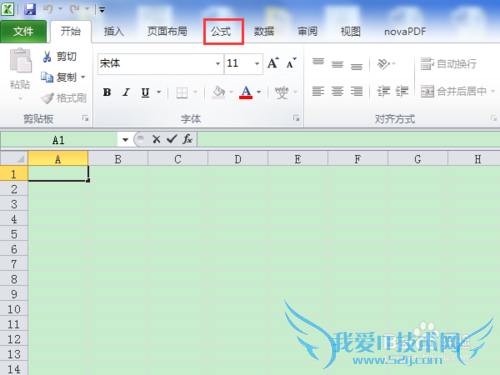This screenshot has height=375, width=500.
Task: Click the Align Text Left icon
Action: (318, 91)
